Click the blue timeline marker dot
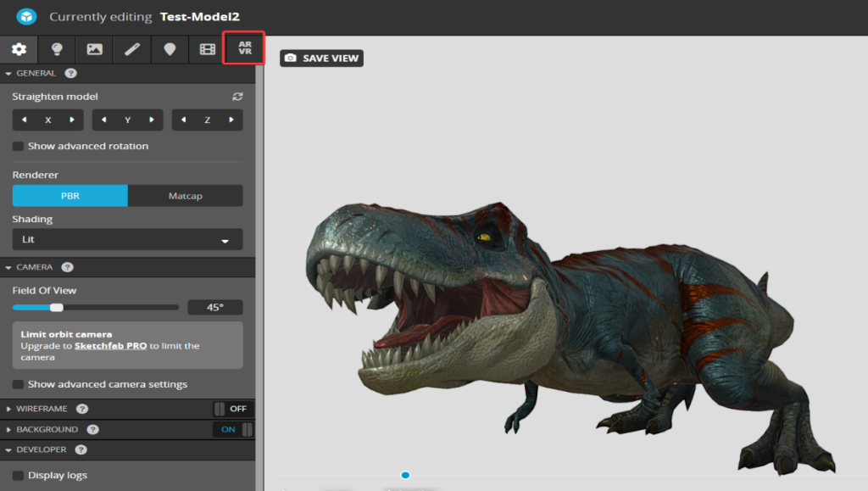This screenshot has height=491, width=868. [x=405, y=475]
